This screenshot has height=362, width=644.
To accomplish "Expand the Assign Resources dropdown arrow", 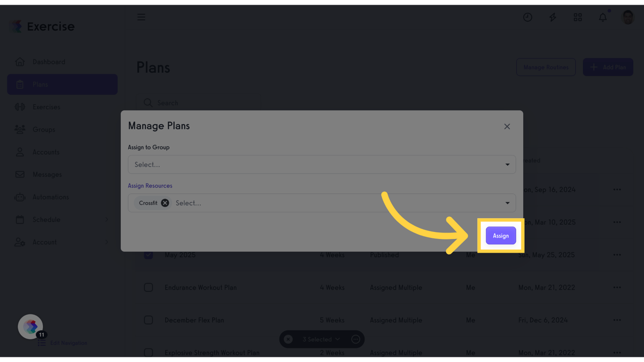I will coord(507,203).
